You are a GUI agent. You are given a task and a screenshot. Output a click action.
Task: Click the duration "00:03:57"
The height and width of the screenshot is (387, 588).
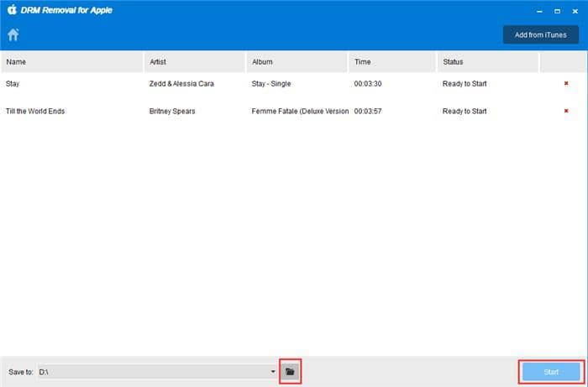click(368, 112)
